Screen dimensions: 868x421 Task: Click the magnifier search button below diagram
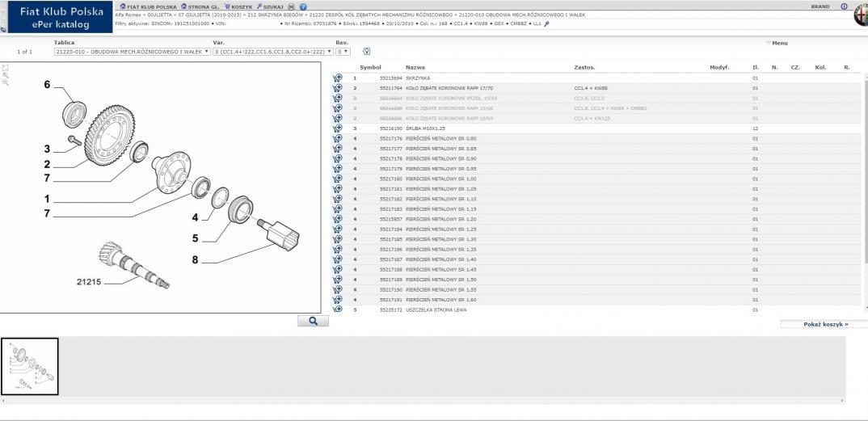(313, 321)
